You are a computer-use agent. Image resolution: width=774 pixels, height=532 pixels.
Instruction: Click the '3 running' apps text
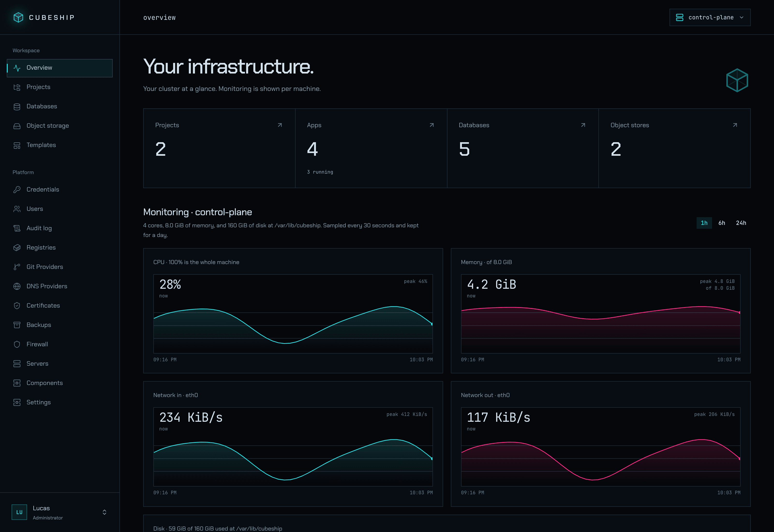coord(320,172)
